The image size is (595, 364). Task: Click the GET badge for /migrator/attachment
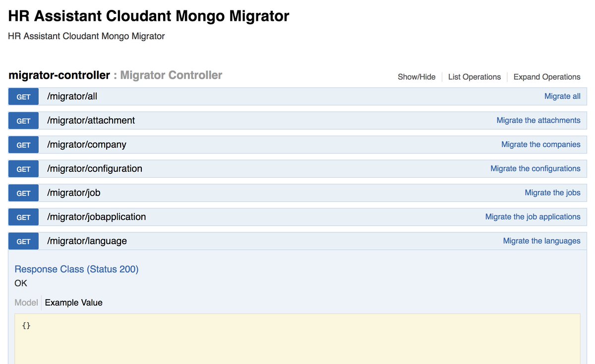(23, 120)
